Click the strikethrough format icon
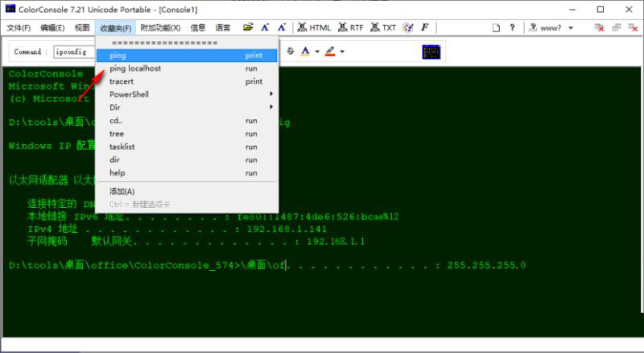 291,52
